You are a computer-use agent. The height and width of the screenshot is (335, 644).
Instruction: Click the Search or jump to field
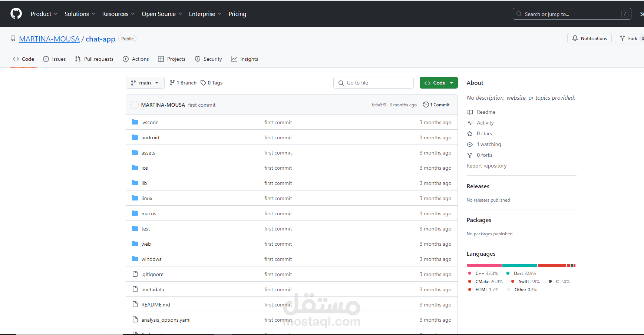tap(572, 14)
